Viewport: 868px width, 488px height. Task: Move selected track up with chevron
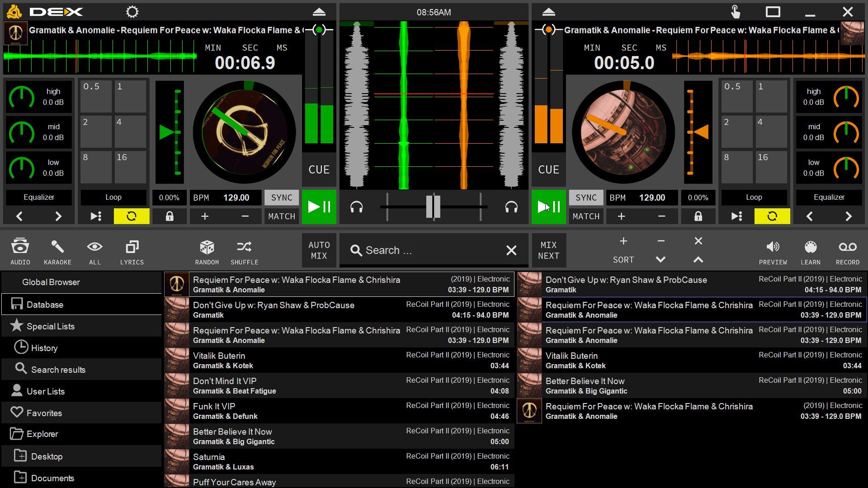pos(698,260)
